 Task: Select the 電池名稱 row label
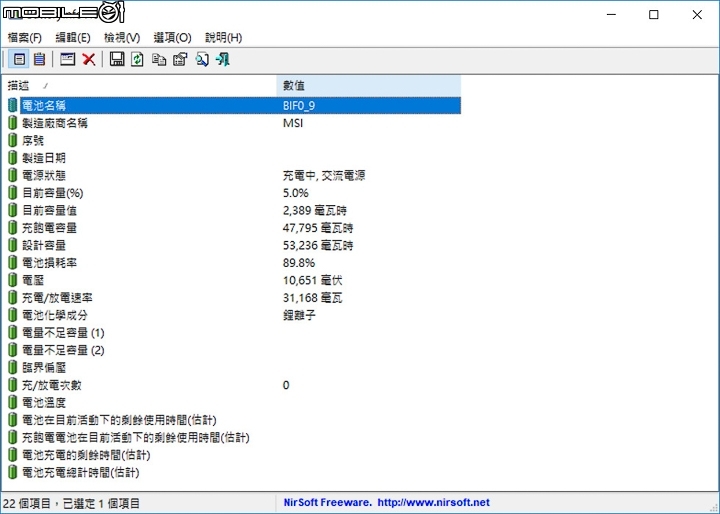(x=44, y=106)
